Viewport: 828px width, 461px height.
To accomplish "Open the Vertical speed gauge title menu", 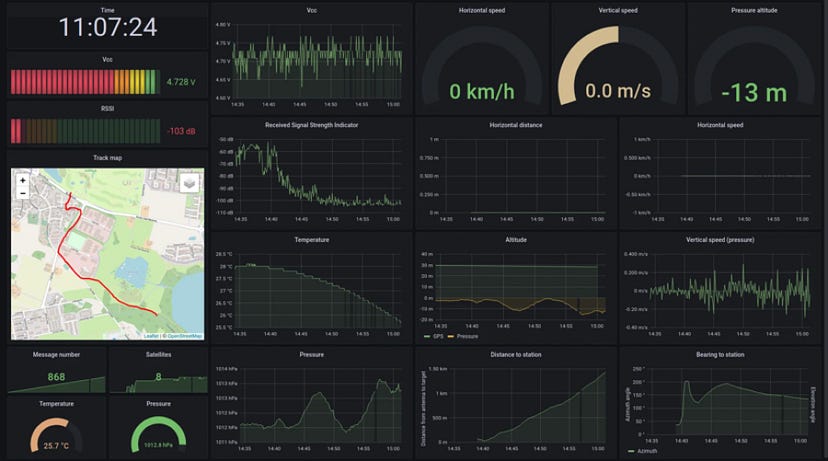I will click(x=618, y=10).
